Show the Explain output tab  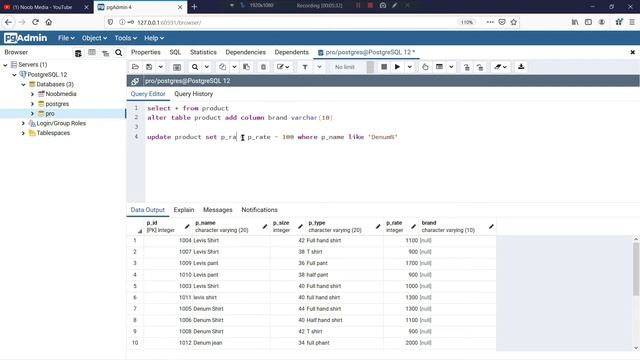tap(184, 210)
